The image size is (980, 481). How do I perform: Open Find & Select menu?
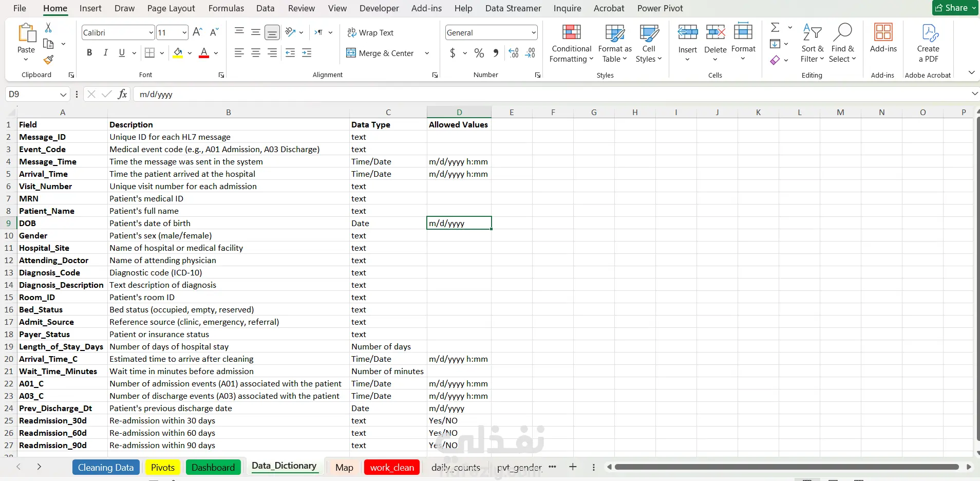[842, 43]
